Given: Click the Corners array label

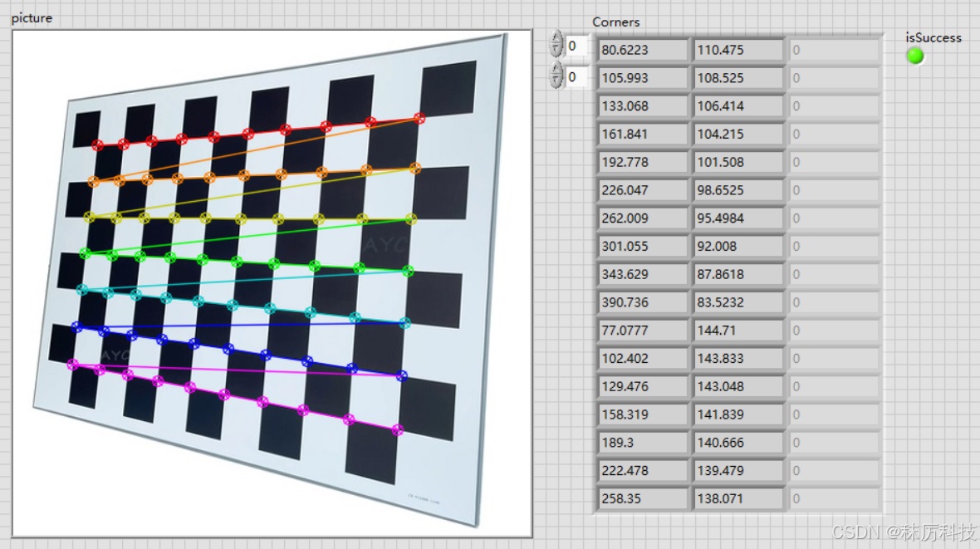Looking at the screenshot, I should click(x=615, y=22).
